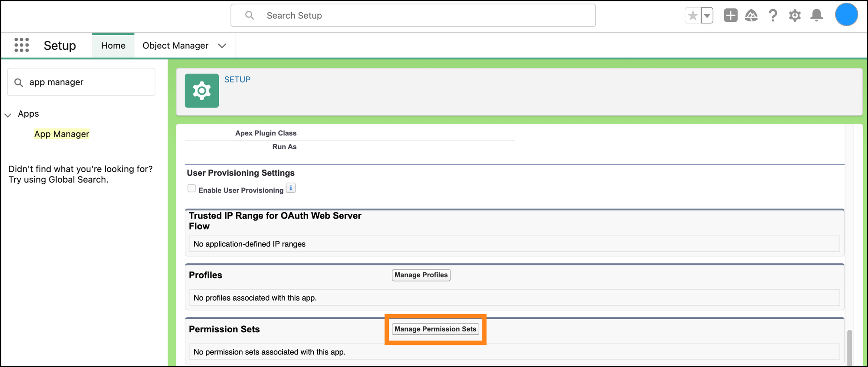This screenshot has width=868, height=367.
Task: Click the Setup app title
Action: tap(60, 46)
